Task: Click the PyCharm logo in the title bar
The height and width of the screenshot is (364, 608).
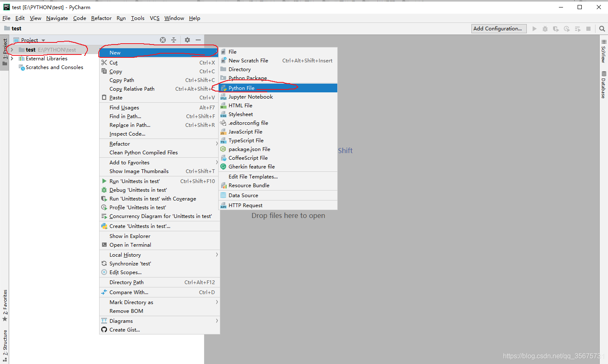Action: point(6,7)
